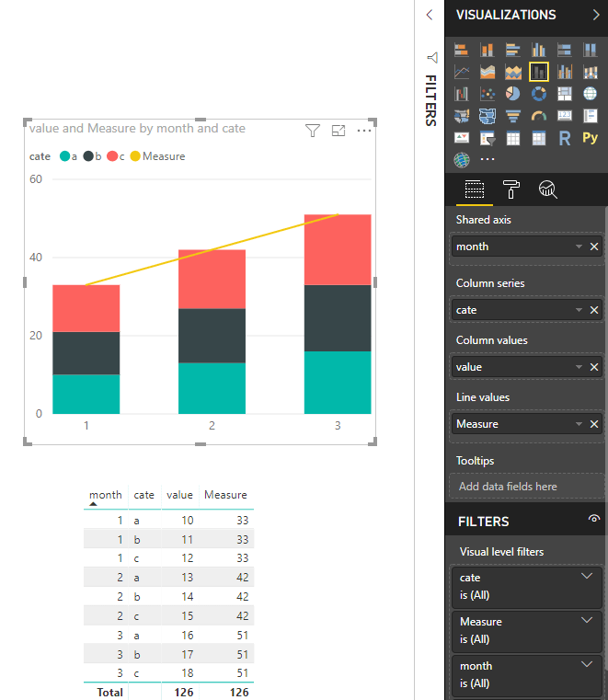Open Measure field dropdown in Line values

[x=579, y=424]
